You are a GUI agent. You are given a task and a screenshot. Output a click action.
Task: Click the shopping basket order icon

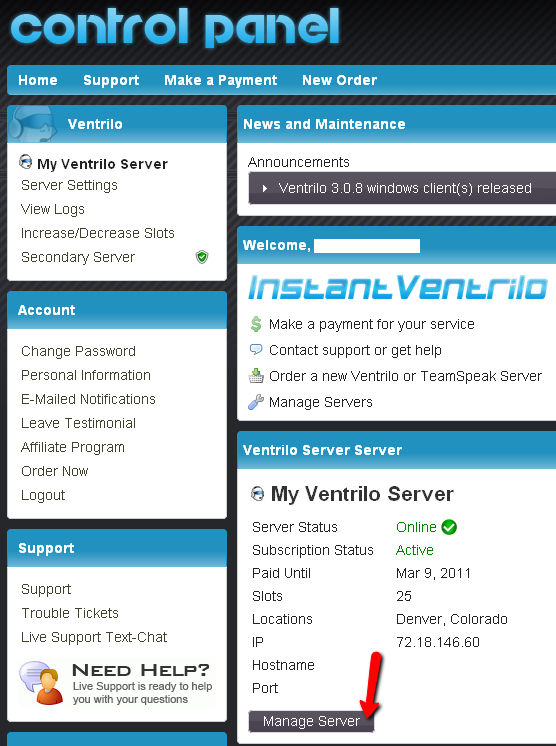[256, 376]
